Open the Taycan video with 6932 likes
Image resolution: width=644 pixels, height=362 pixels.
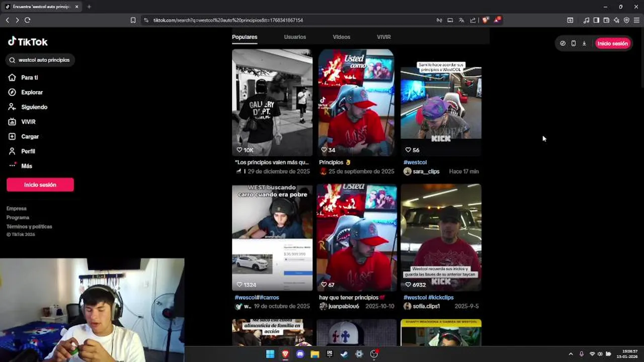(x=441, y=237)
